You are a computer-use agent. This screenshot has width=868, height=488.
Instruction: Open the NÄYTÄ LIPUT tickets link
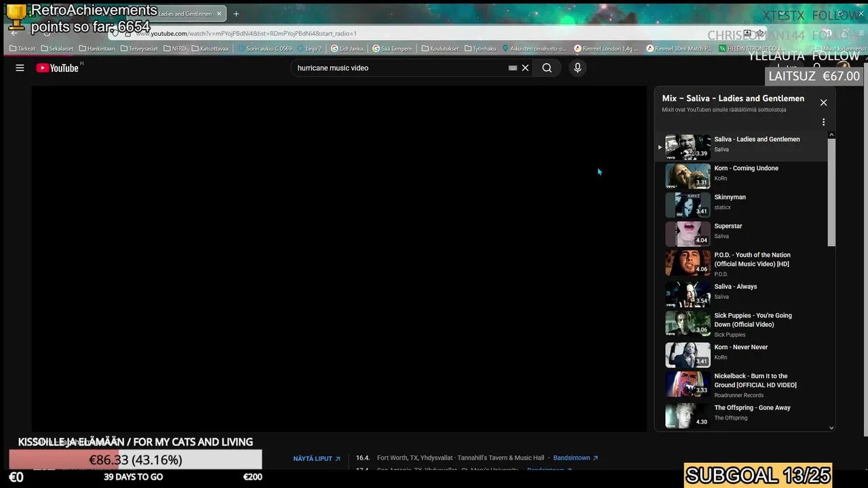point(317,459)
